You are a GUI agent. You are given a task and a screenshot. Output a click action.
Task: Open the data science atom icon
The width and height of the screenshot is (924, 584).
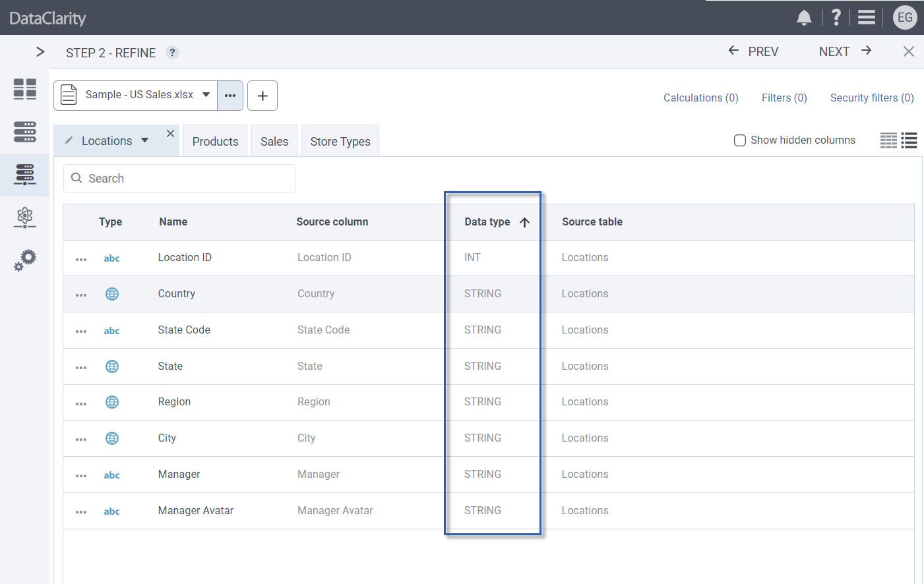point(25,217)
